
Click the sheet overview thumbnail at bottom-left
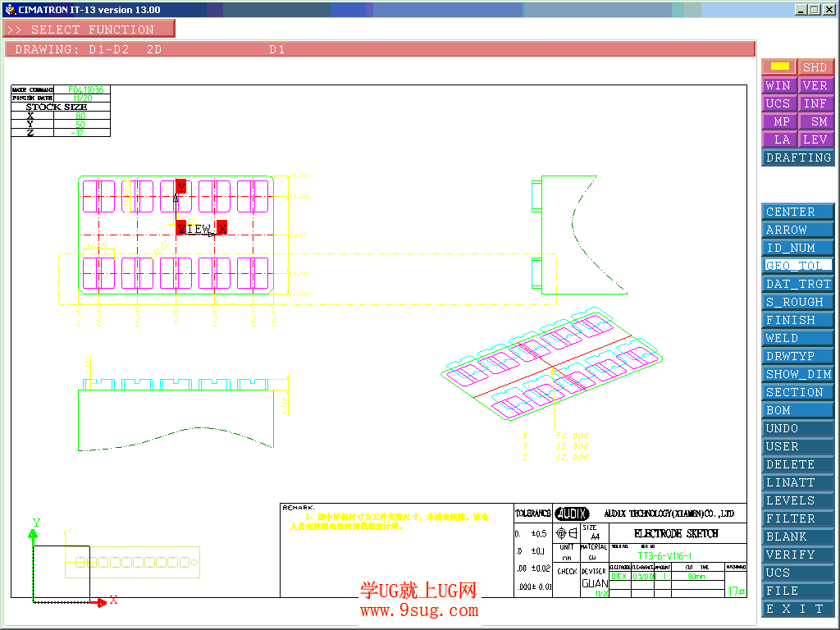coord(132,562)
